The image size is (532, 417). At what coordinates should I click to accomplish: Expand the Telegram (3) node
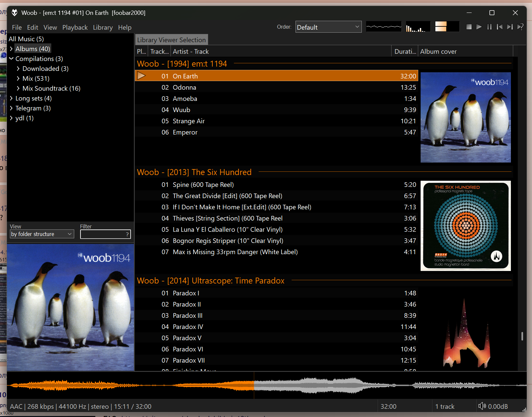coord(11,108)
